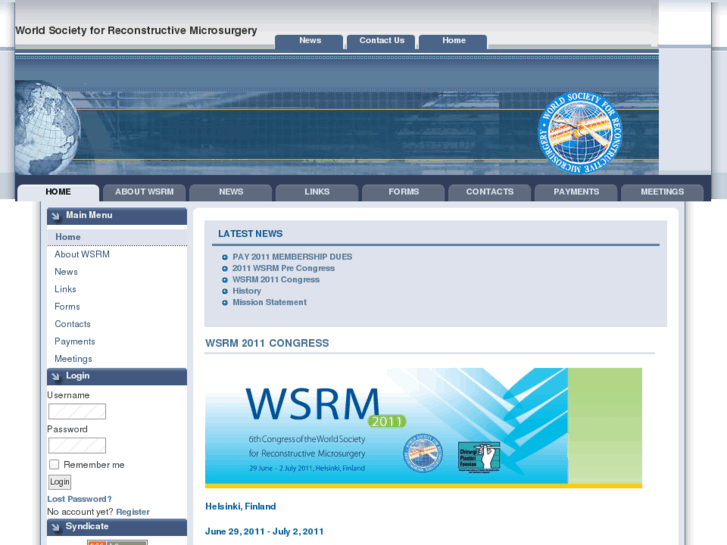Click the June 29, 2011 - July 2, 2011 text
The width and height of the screenshot is (727, 545).
[264, 532]
